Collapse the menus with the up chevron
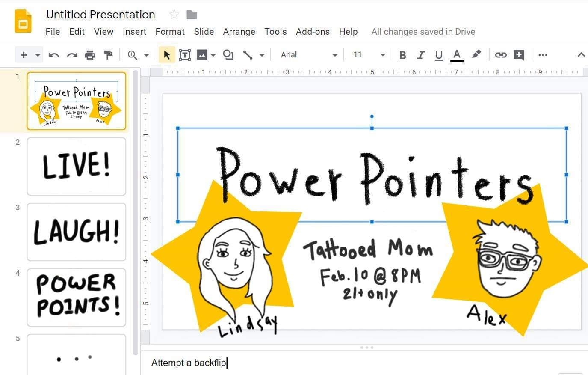Image resolution: width=588 pixels, height=375 pixels. pos(581,55)
